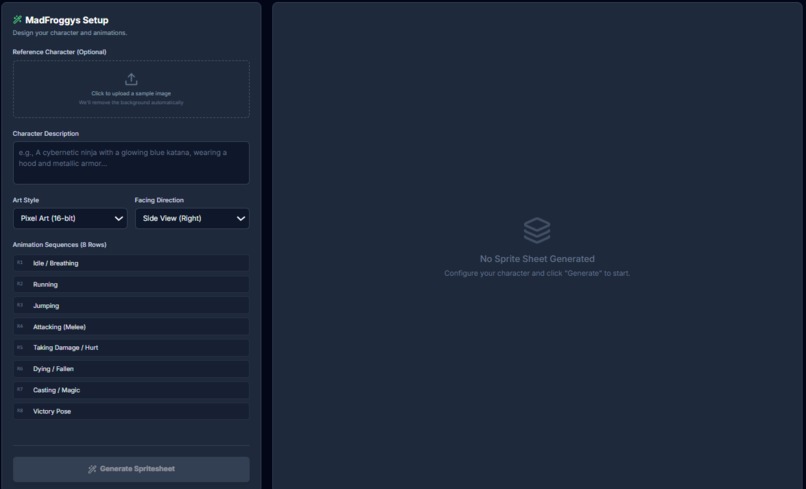
Task: Select the Jumping animation row
Action: (x=131, y=305)
